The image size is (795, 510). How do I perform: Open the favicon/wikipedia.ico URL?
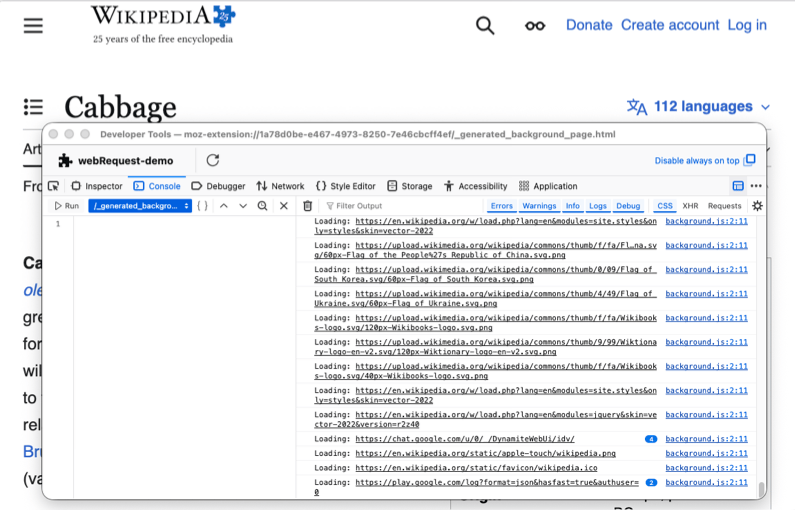point(477,468)
